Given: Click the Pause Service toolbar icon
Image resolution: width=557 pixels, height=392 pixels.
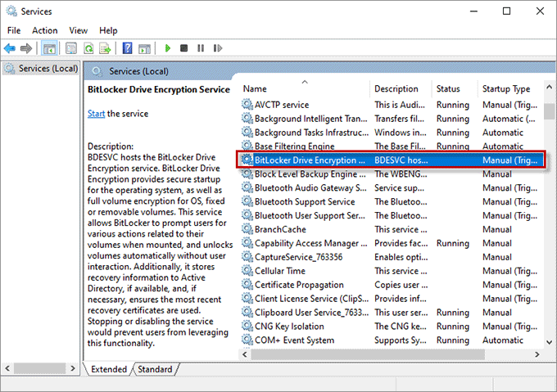Looking at the screenshot, I should (x=201, y=48).
